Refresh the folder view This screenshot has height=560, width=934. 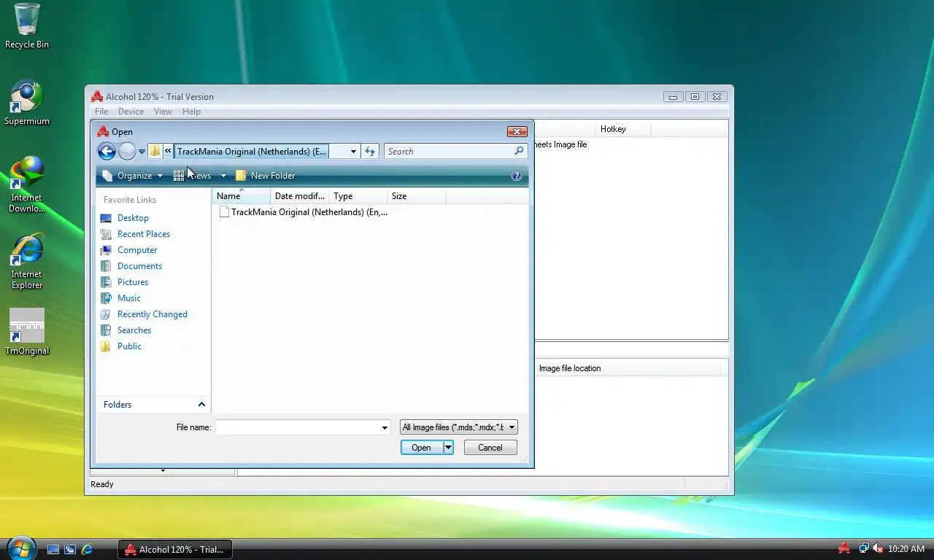coord(370,152)
